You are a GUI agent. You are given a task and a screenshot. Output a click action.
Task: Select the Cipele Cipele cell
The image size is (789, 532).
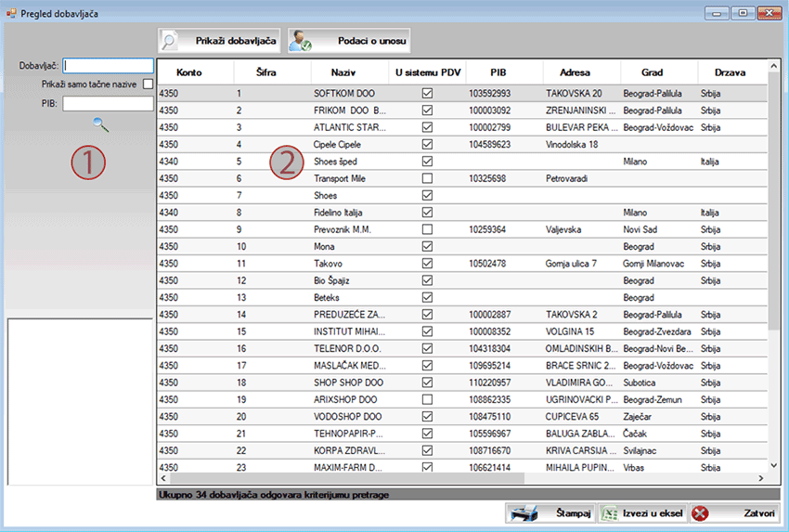point(350,145)
